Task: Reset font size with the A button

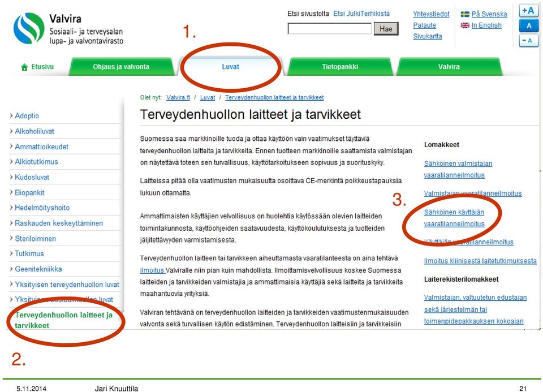Action: pyautogui.click(x=528, y=25)
